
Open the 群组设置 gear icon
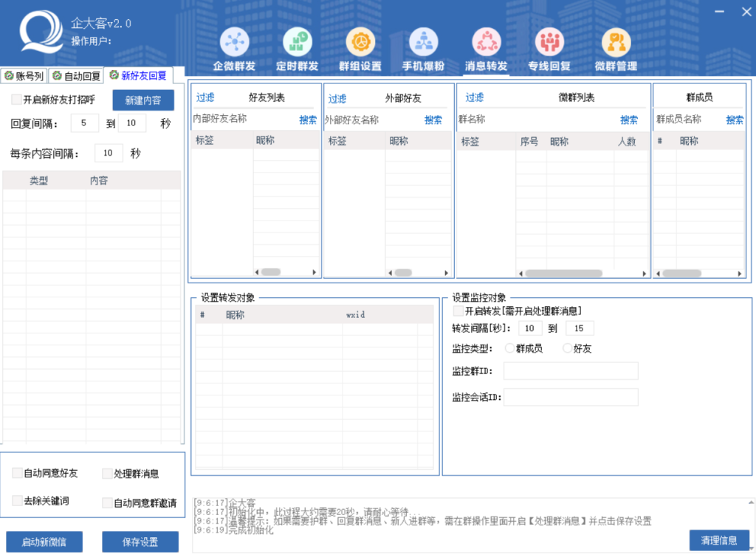click(x=360, y=43)
